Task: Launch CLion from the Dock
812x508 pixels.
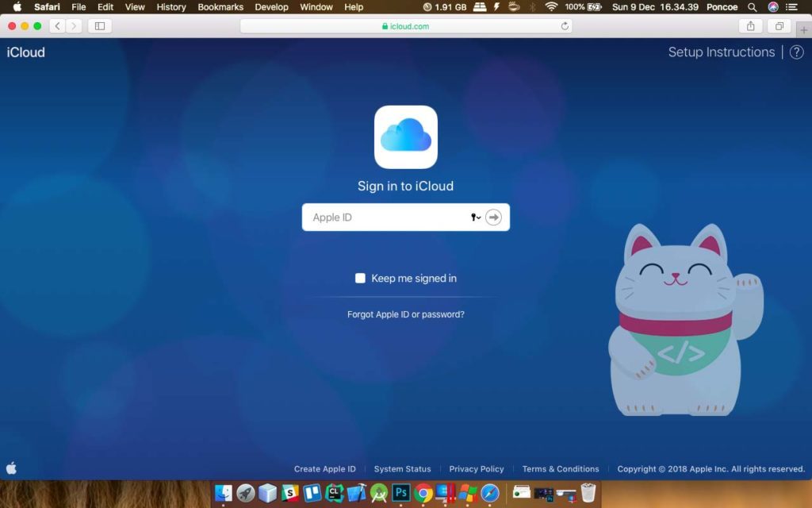Action: point(334,493)
